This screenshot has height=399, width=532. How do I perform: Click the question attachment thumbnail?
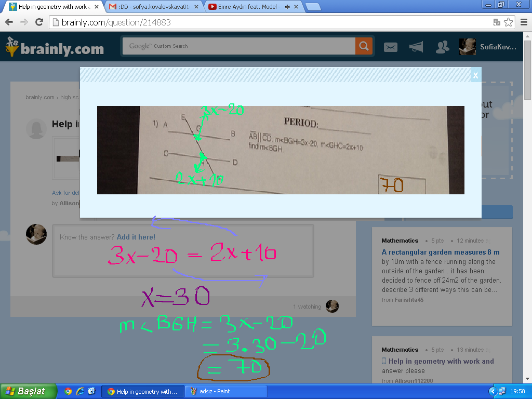coord(68,158)
